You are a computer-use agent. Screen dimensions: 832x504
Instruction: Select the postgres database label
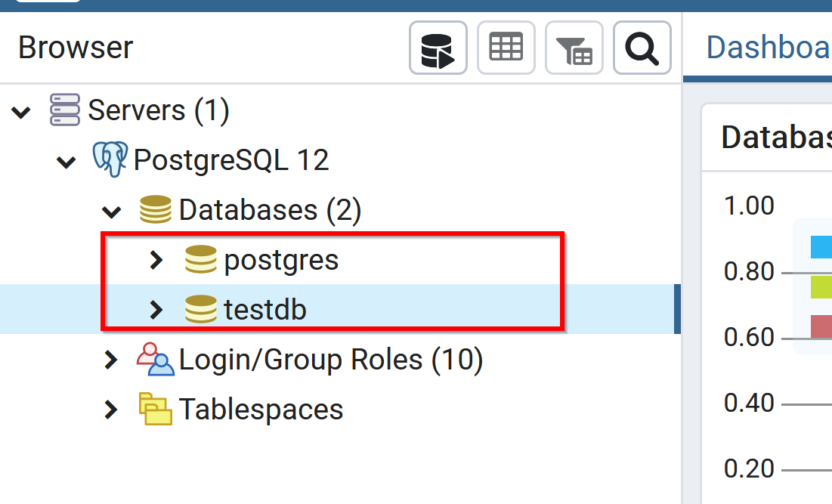[281, 260]
